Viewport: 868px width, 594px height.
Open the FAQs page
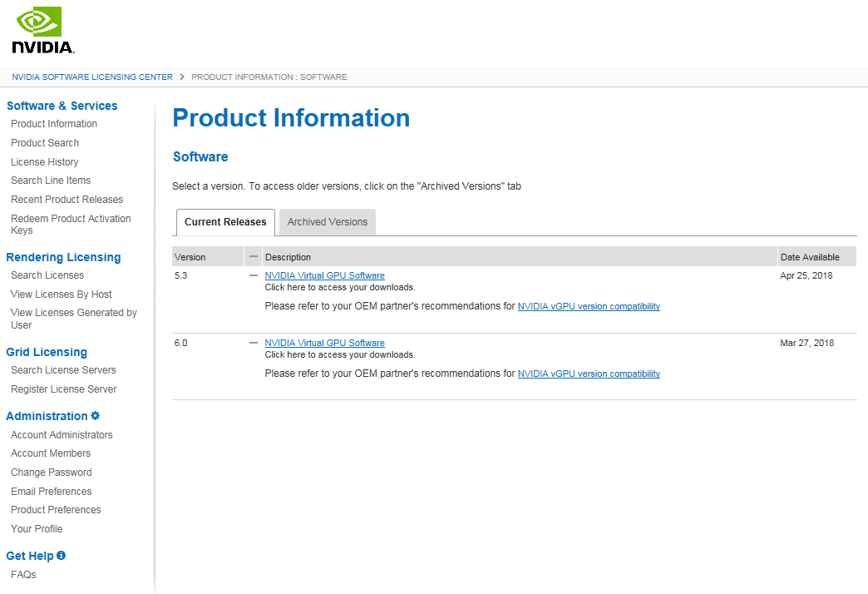coord(23,575)
